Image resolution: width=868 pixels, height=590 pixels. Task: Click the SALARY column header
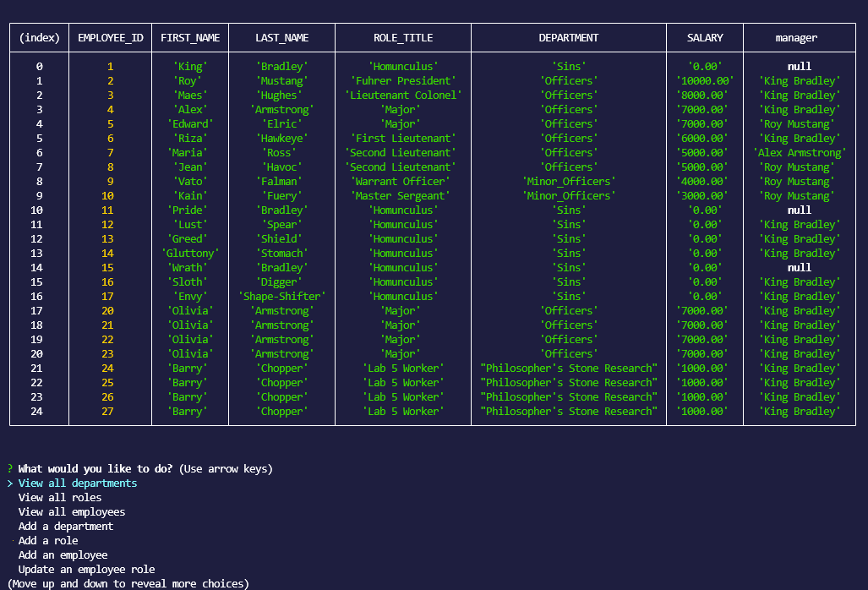click(705, 37)
